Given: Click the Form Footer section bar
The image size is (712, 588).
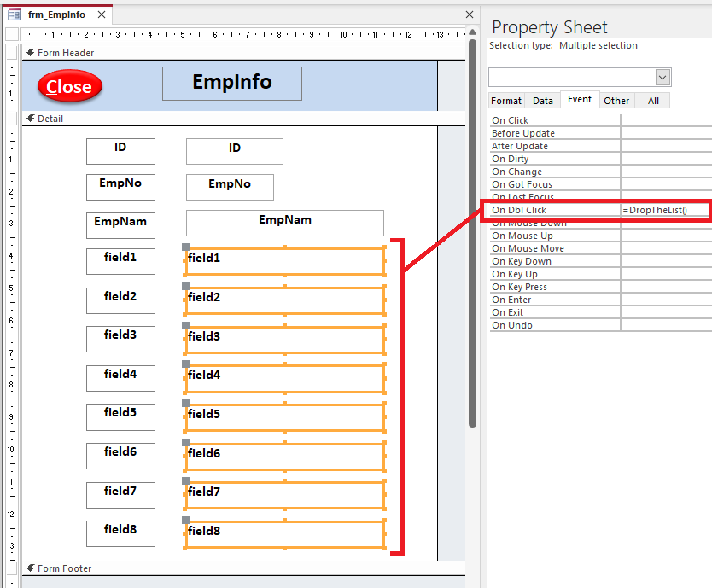Looking at the screenshot, I should pos(244,568).
